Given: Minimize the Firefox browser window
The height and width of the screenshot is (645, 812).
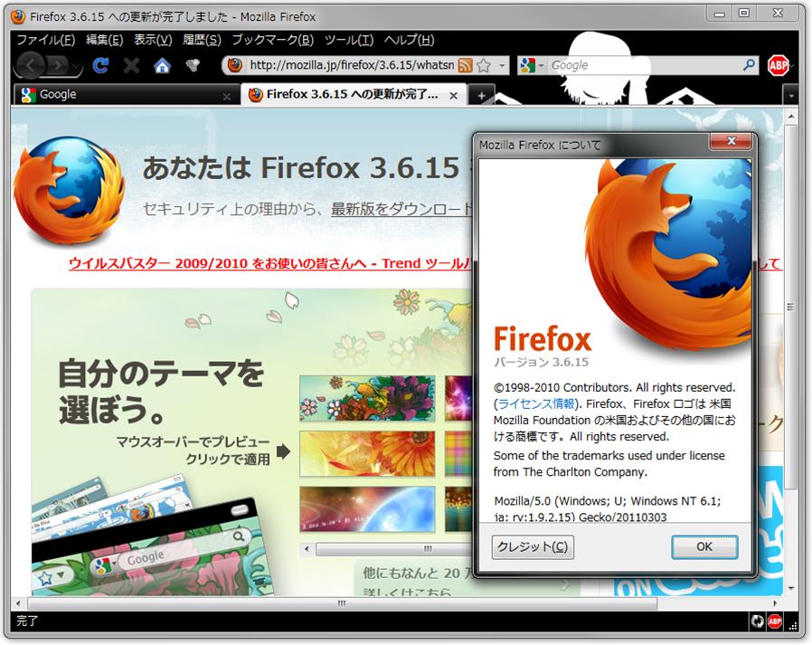Looking at the screenshot, I should (x=719, y=13).
